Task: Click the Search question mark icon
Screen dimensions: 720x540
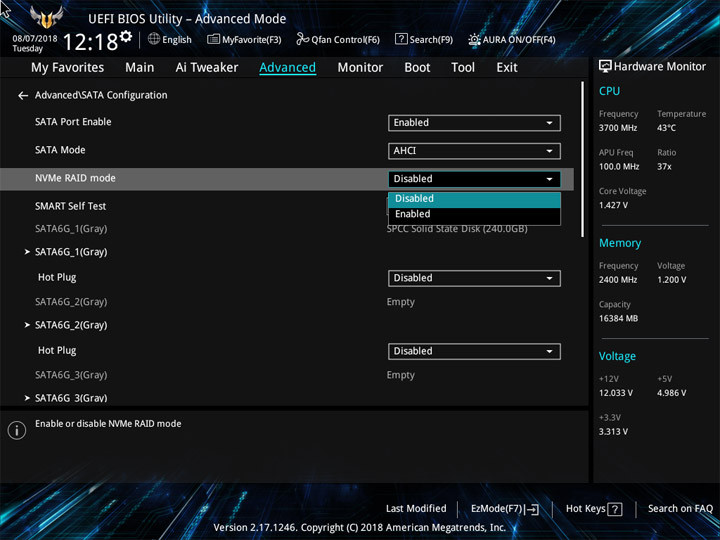Action: click(401, 39)
